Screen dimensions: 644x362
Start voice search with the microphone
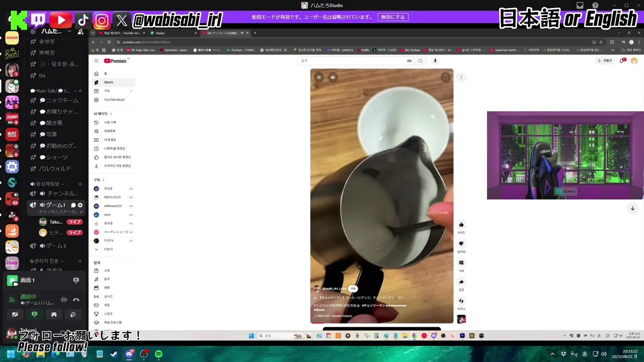coord(435,61)
